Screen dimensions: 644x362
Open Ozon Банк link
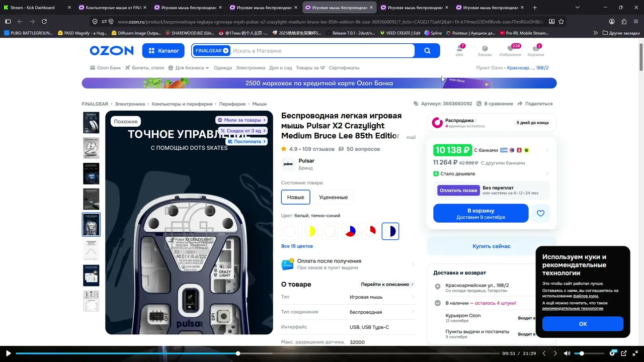105,68
